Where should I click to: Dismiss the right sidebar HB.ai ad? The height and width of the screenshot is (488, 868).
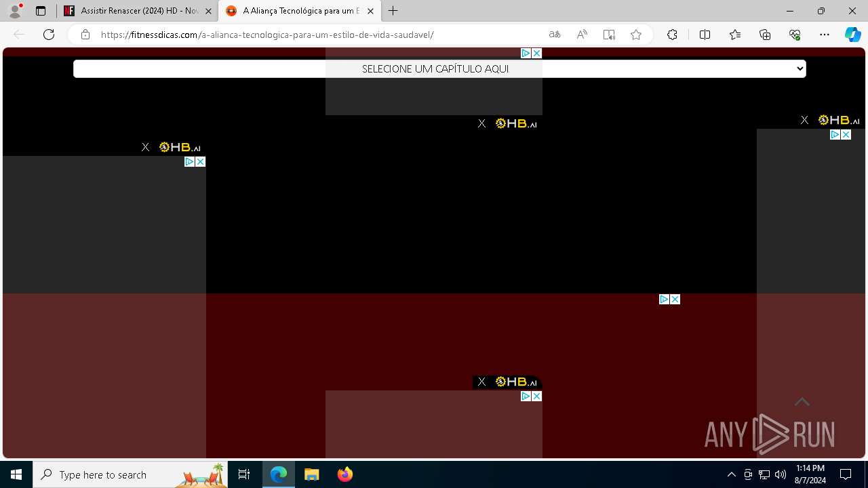[x=804, y=120]
